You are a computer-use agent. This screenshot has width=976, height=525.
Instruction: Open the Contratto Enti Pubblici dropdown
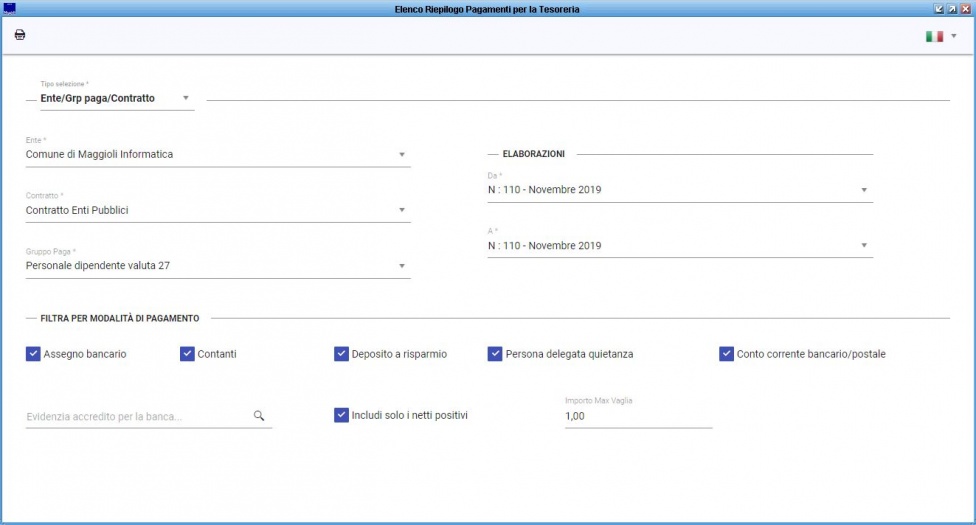[218, 210]
